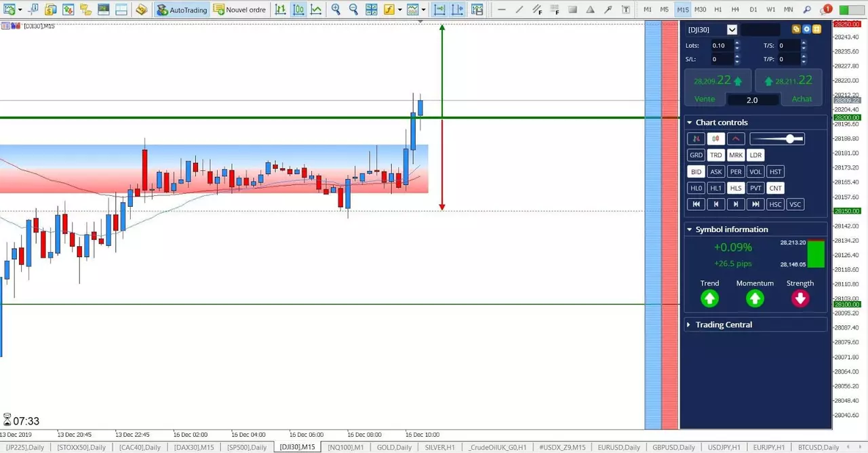This screenshot has height=453, width=868.
Task: Open the crosshair cursor tool
Action: point(33,10)
